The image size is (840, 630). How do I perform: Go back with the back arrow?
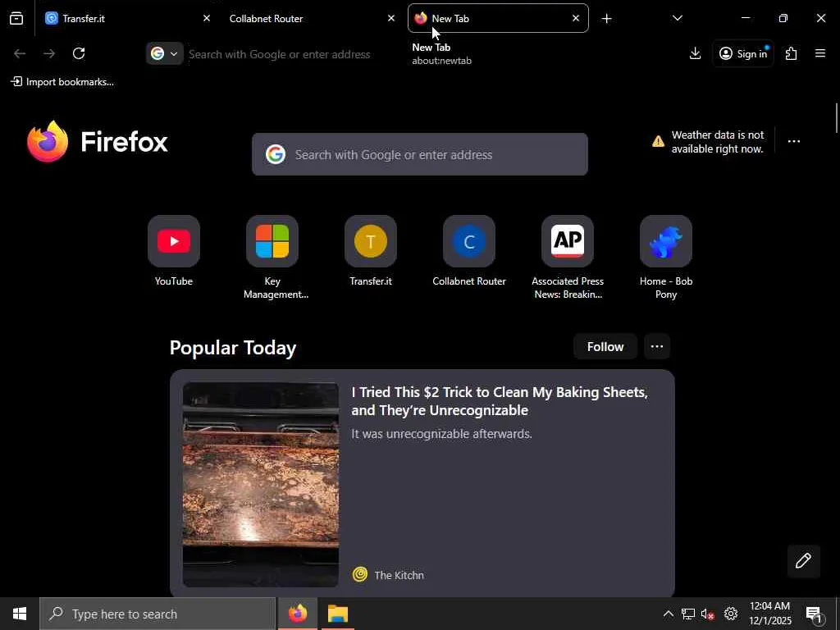(x=20, y=53)
